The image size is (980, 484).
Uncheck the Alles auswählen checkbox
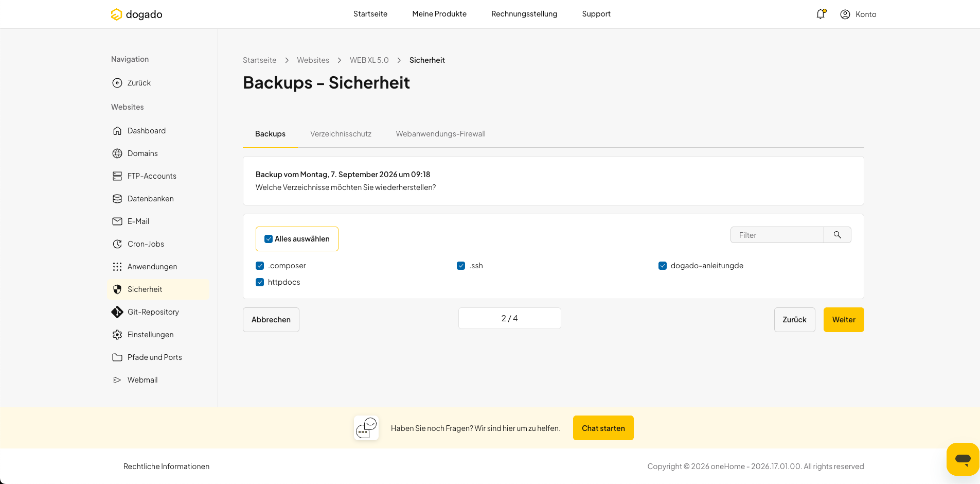269,239
